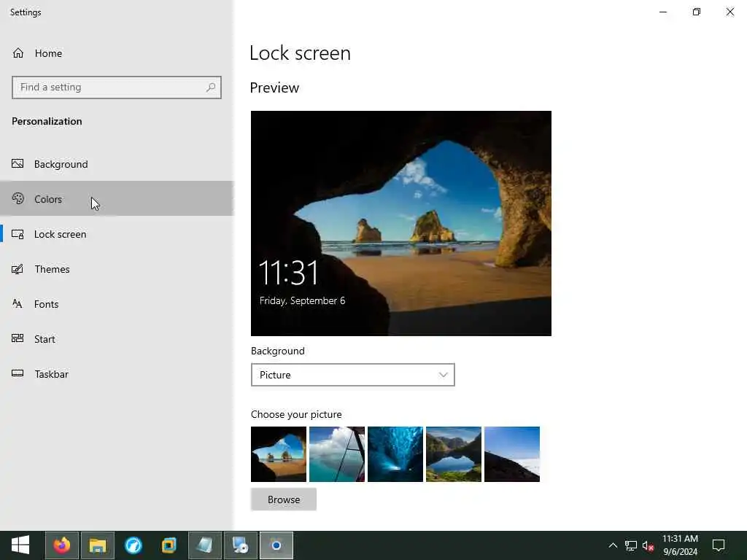Close the Settings window
Viewport: 747px width, 560px height.
click(729, 12)
